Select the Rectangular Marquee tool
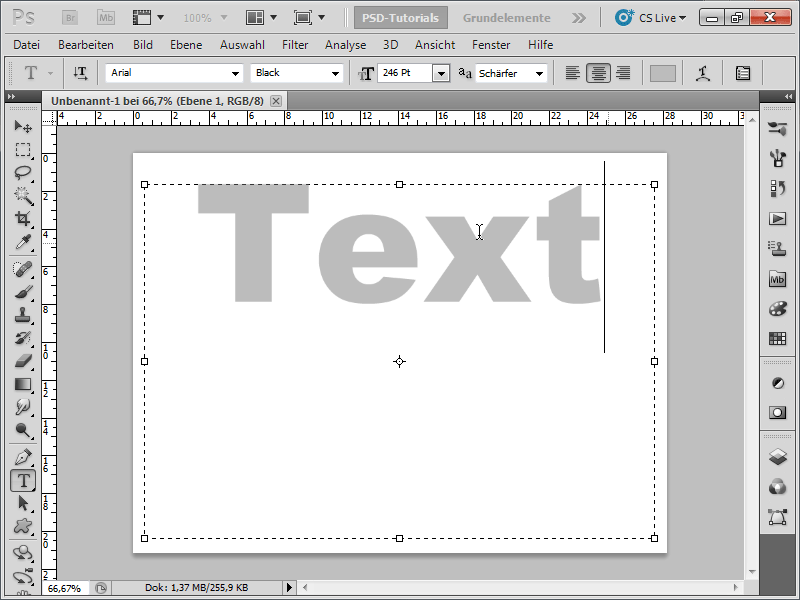800x600 pixels. pos(23,149)
